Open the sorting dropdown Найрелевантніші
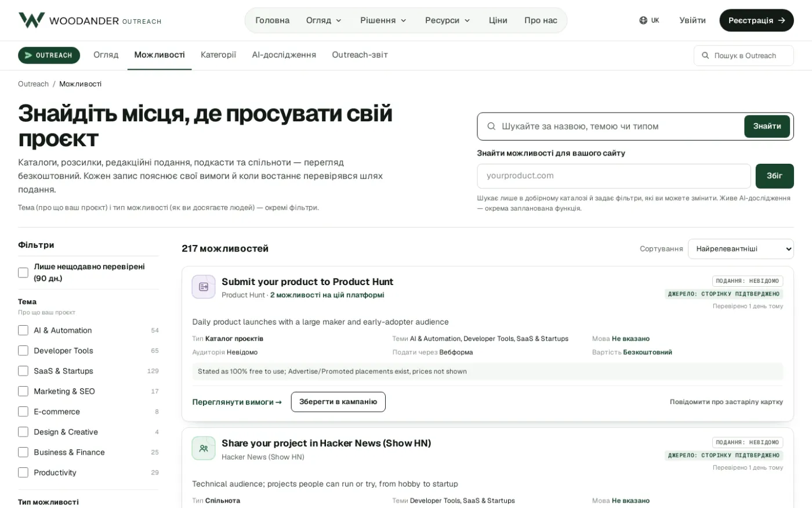This screenshot has width=812, height=508. 741,249
